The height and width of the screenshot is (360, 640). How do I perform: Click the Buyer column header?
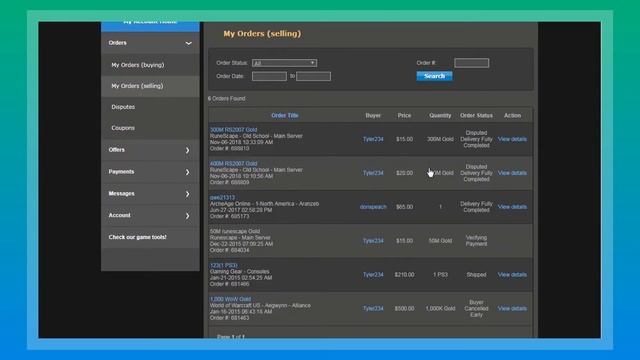click(x=373, y=116)
